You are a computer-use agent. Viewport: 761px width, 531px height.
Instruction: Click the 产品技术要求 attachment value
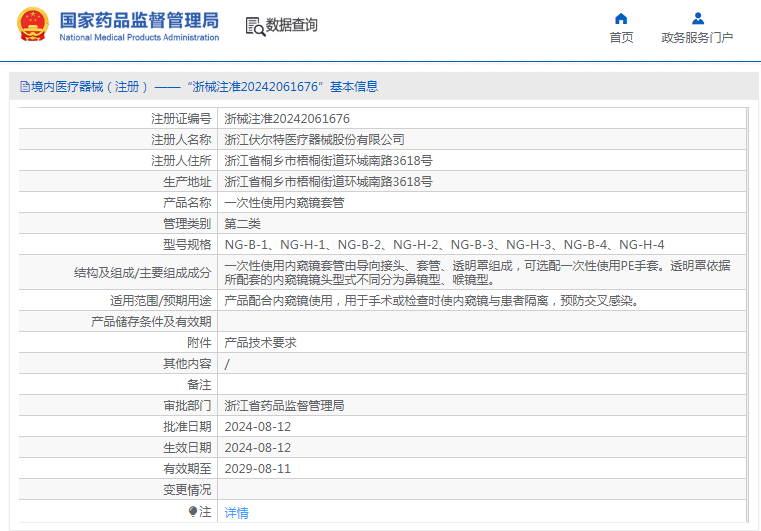point(260,343)
